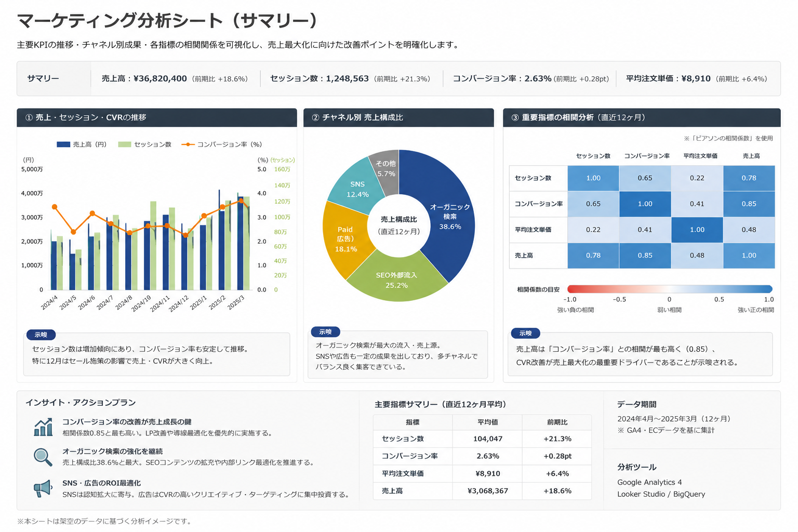Click the 相関係数の目安 gradient color bar
The width and height of the screenshot is (798, 532).
670,289
